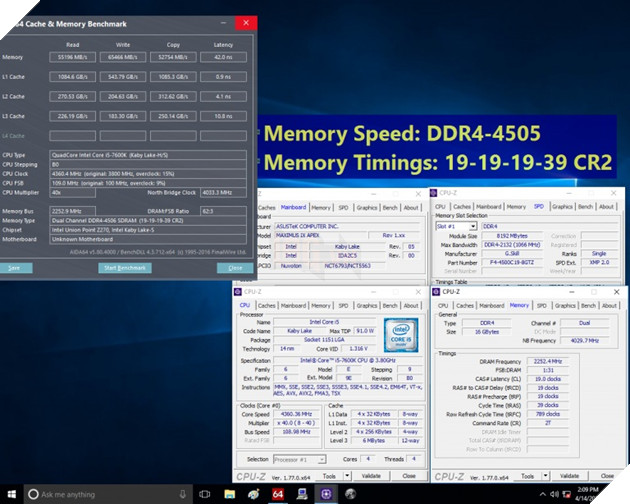The image size is (630, 504).
Task: Click Tools in the CPU-Z Memory window
Action: [x=528, y=476]
